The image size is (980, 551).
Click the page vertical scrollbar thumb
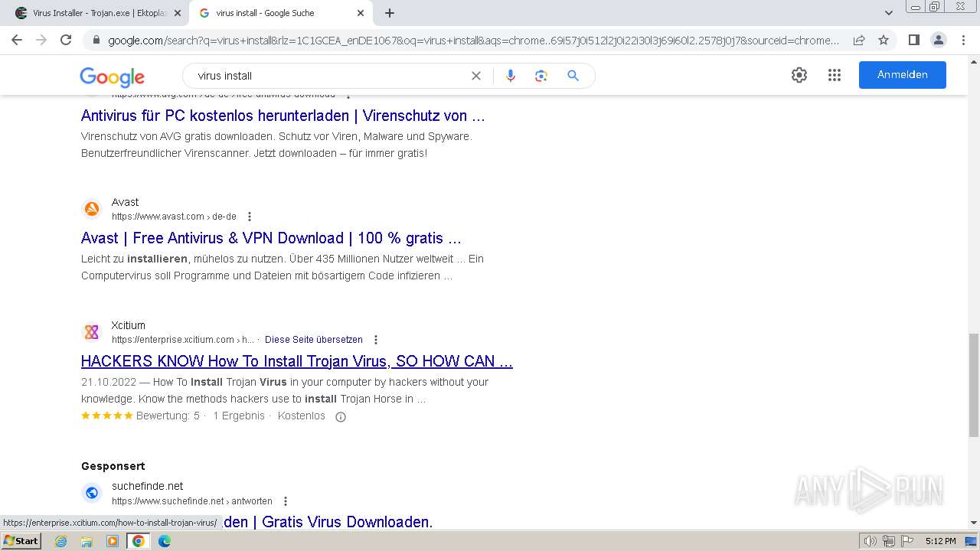(x=973, y=385)
